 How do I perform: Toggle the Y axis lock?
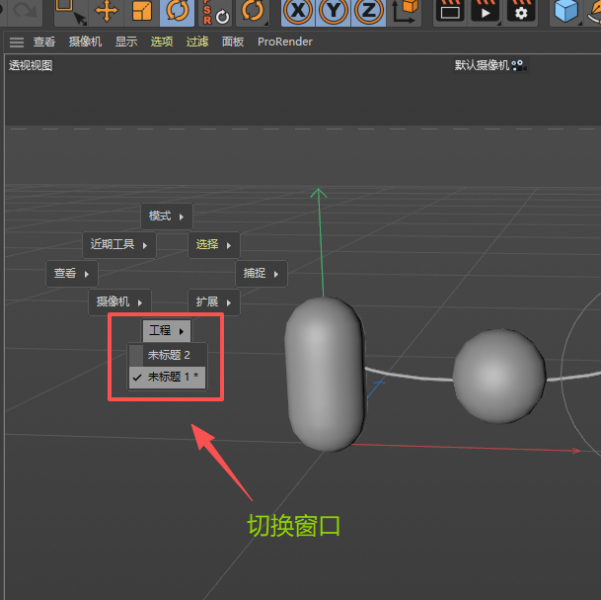(x=334, y=11)
